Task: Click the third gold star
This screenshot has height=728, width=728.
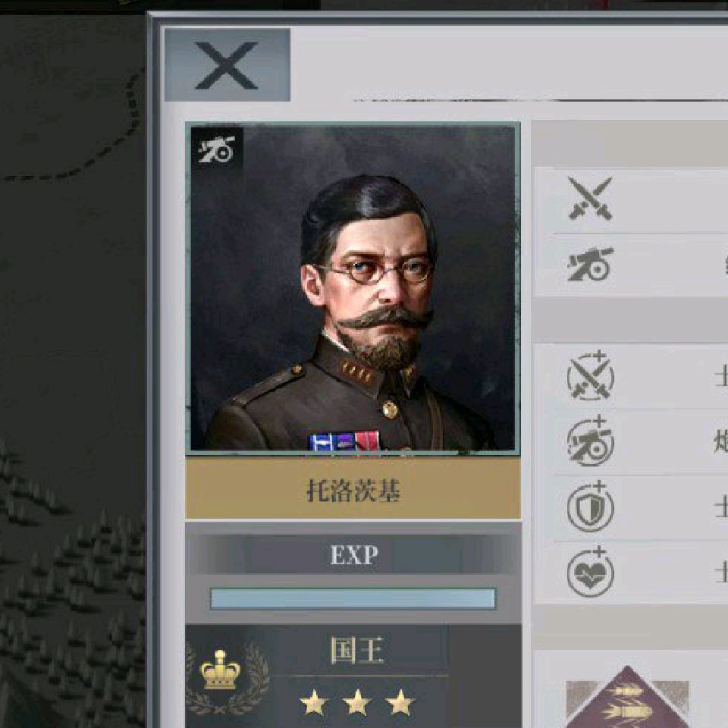Action: click(x=400, y=702)
